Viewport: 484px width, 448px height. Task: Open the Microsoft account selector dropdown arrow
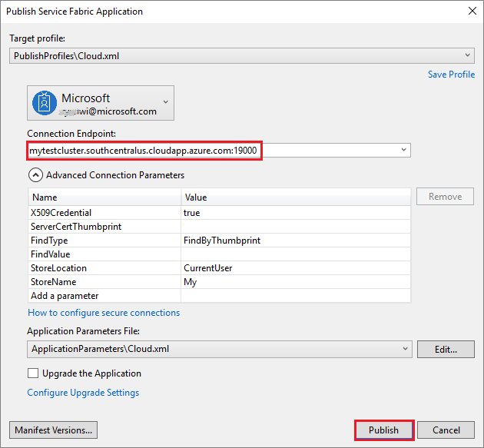pyautogui.click(x=166, y=102)
